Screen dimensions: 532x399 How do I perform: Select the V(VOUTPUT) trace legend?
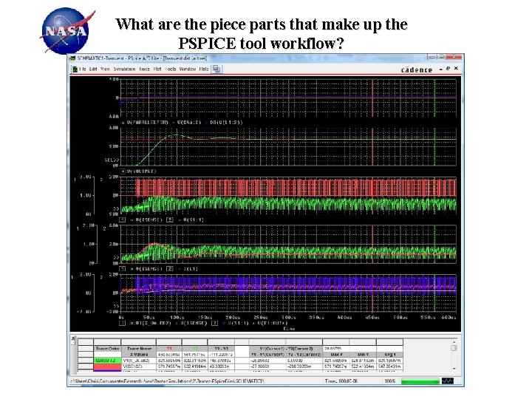click(x=141, y=171)
